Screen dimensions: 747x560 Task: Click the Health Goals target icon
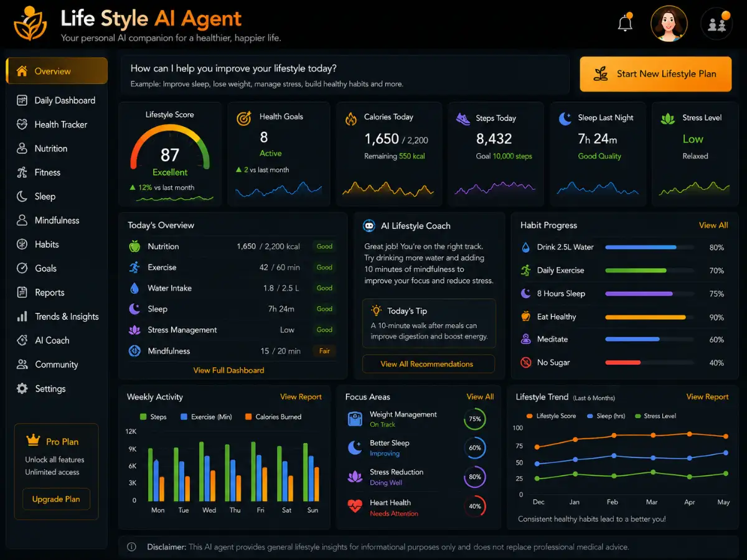[x=244, y=118]
